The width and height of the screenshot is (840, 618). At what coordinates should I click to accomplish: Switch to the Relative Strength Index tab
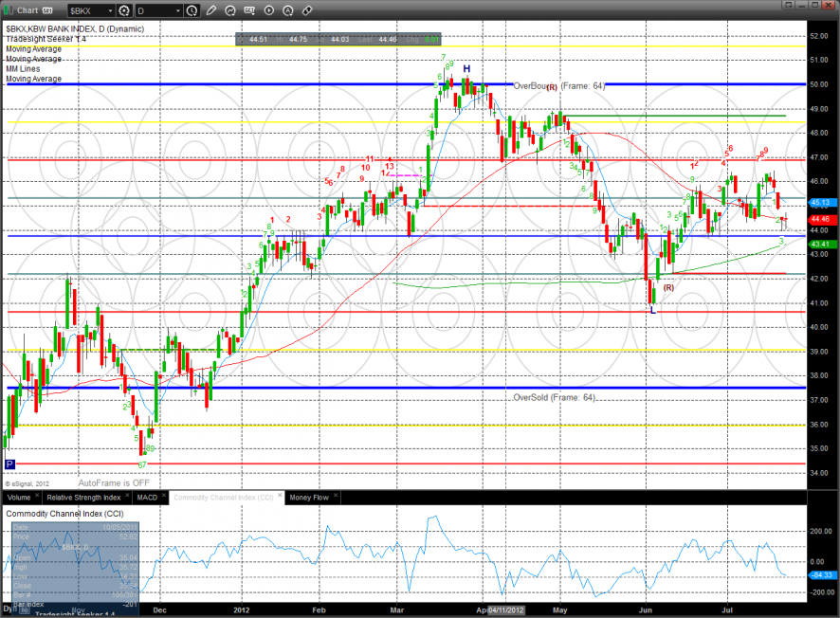pos(83,498)
